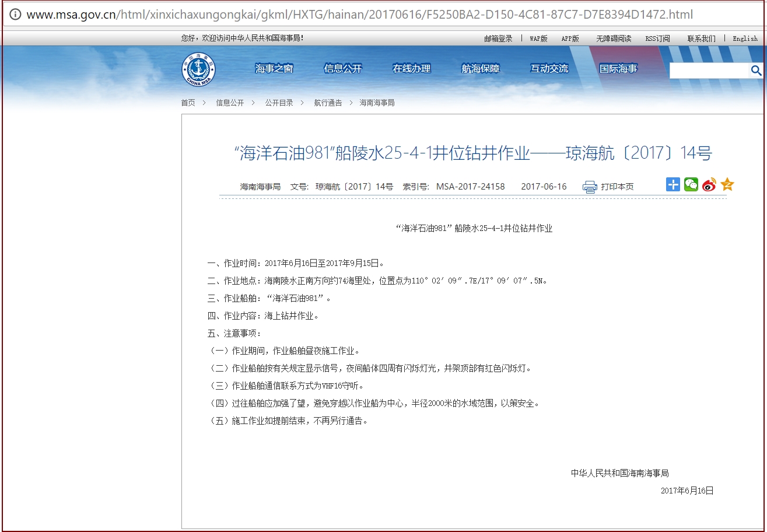
Task: Click the China MSA anchor logo
Action: (198, 69)
